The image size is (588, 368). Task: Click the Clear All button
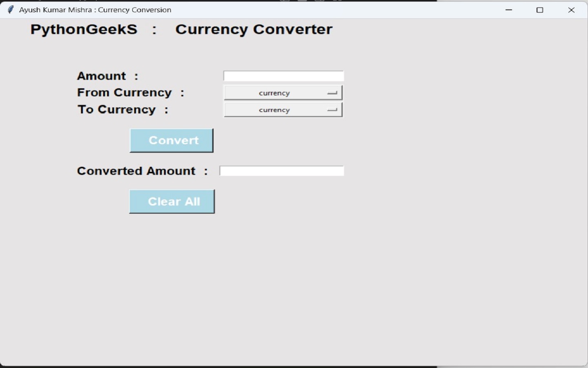(x=172, y=202)
